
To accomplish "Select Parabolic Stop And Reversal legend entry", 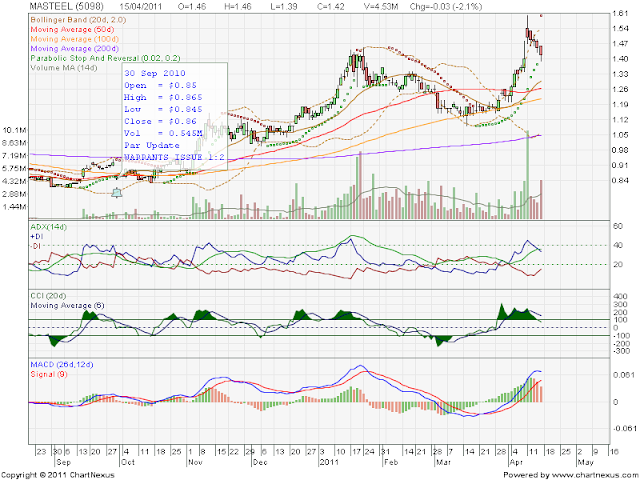I will tap(105, 58).
